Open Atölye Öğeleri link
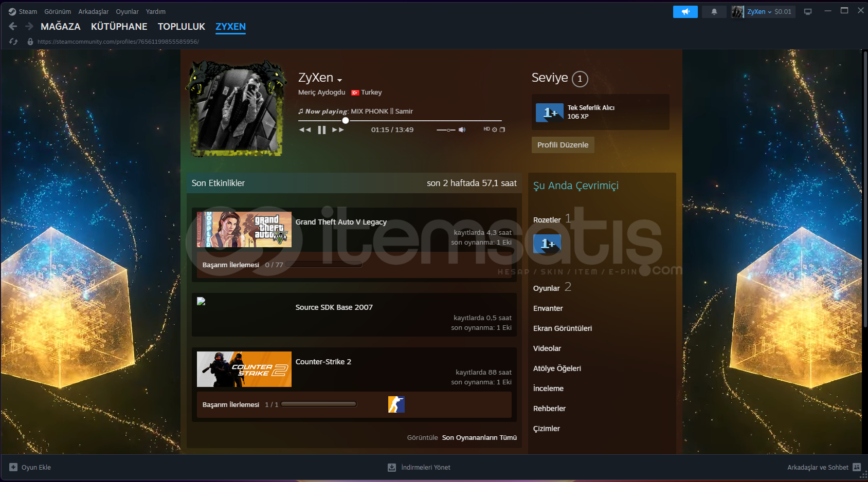Image resolution: width=868 pixels, height=482 pixels. (x=557, y=368)
